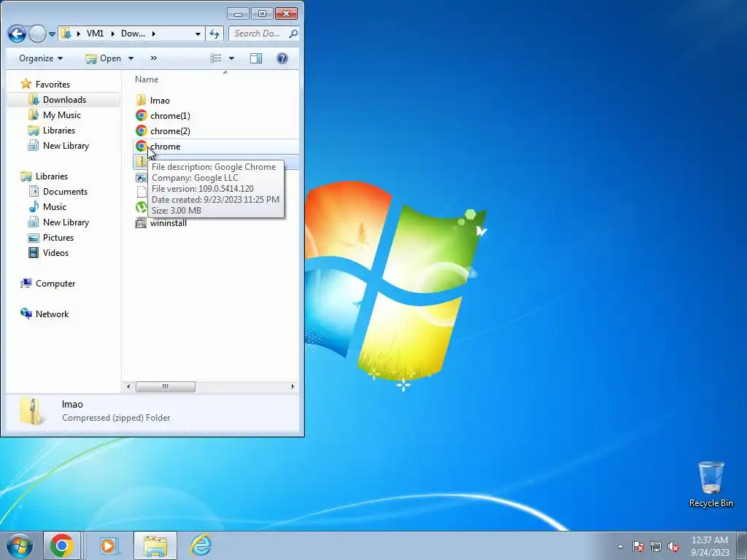Click the Action Center flag icon
Image resolution: width=747 pixels, height=560 pixels.
[638, 546]
